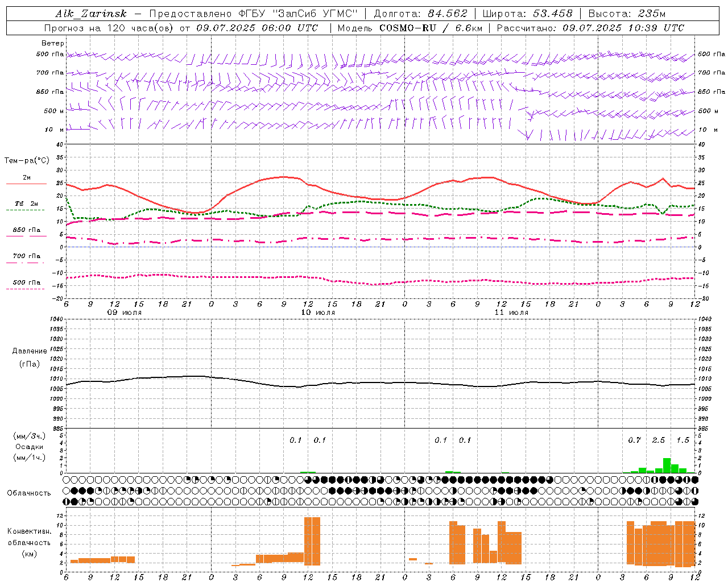Image resolution: width=728 pixels, height=582 pixels.
Task: Click the 10 июля date label
Action: click(x=318, y=313)
